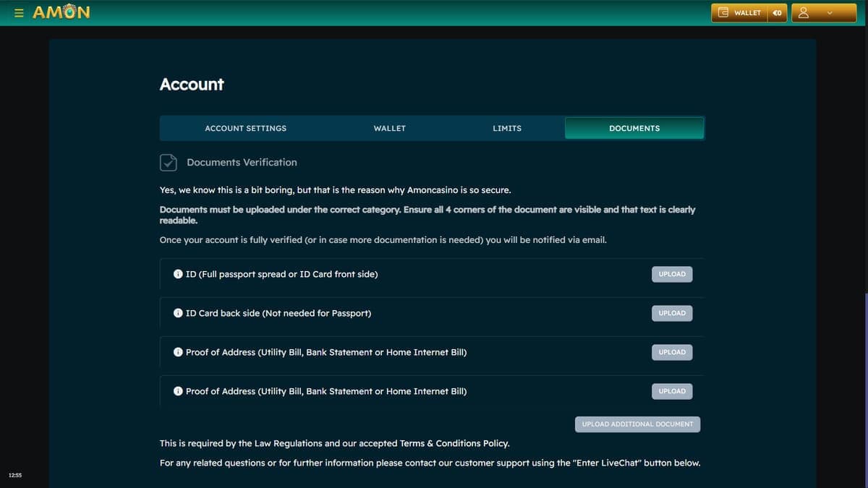Screen dimensions: 868x488
Task: Click the text 'ID Card back side (Not needed for Passport)'
Action: (278, 313)
